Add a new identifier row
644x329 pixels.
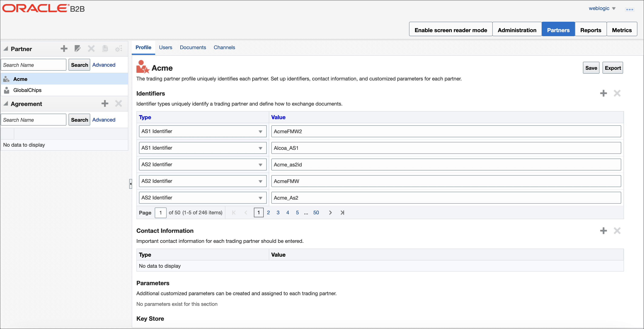tap(604, 93)
